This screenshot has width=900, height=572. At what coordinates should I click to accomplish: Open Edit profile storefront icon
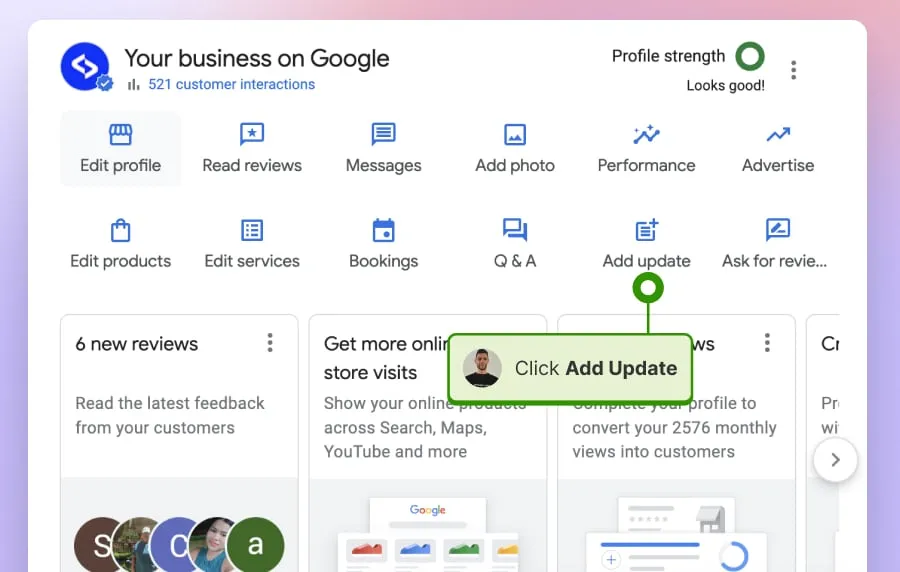[x=121, y=135]
